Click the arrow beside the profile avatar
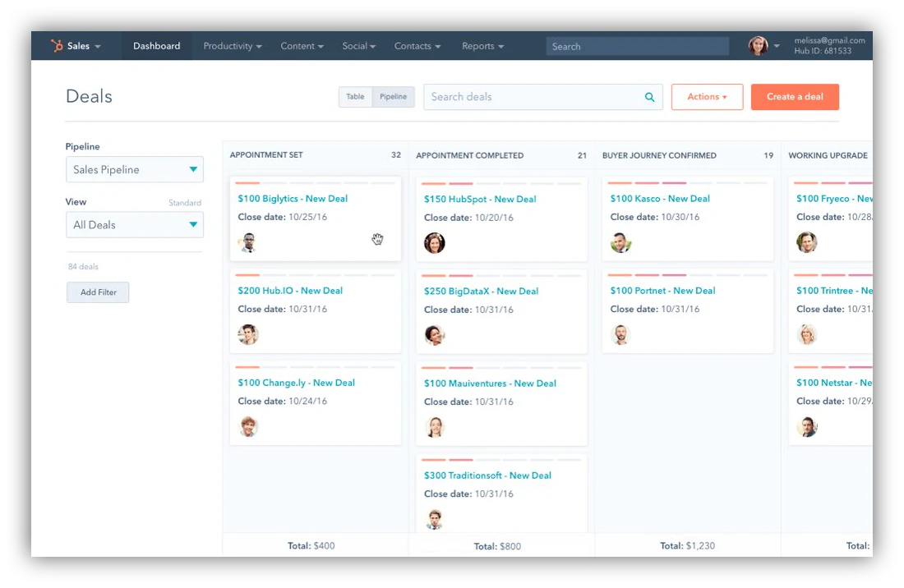Screen dimensions: 904x588 [x=777, y=46]
